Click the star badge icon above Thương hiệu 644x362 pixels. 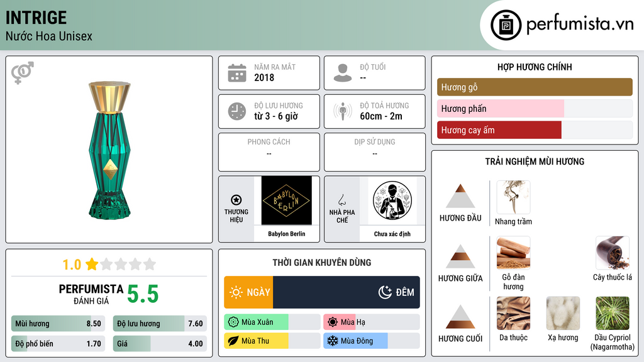(x=236, y=200)
